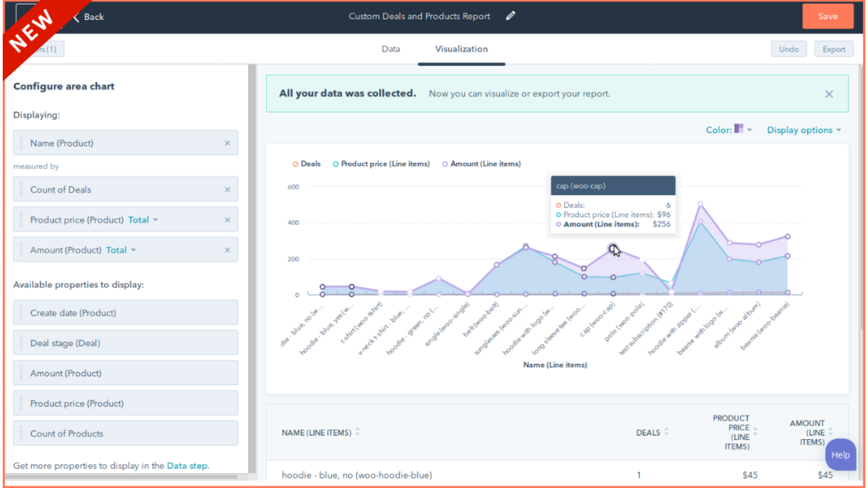Toggle the Deals series in legend
868x488 pixels.
[x=307, y=164]
